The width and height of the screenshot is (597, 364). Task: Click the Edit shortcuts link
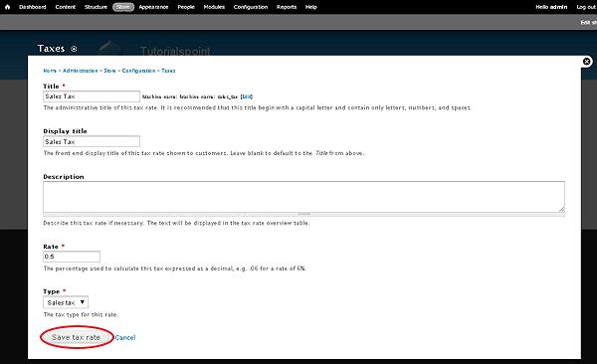point(589,23)
